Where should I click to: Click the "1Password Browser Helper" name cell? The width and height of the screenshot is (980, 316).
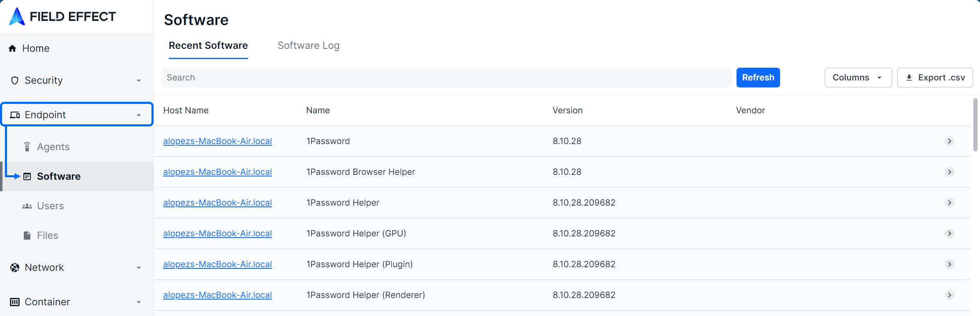coord(361,172)
